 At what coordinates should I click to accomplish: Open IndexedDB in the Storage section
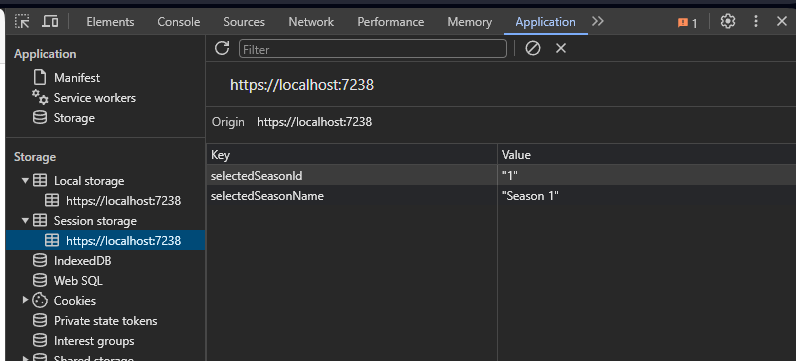82,260
